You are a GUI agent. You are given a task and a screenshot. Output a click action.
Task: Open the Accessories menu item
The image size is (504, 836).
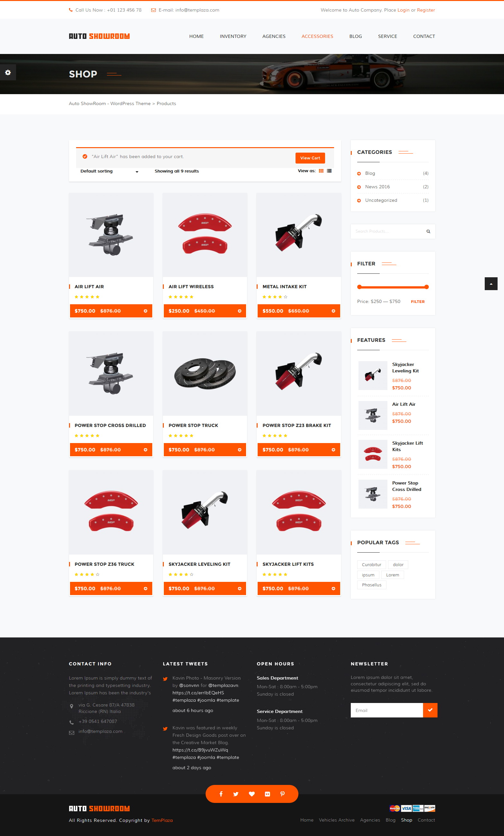(x=317, y=36)
